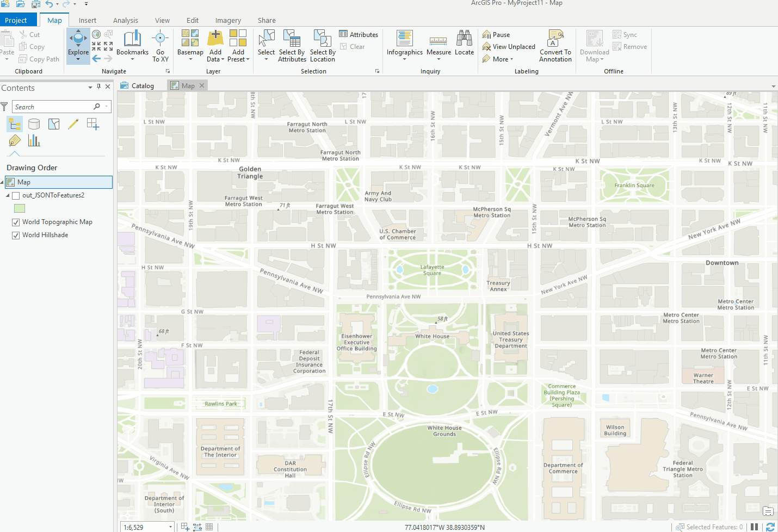Collapse the Map tree node
Screen dimensions: 778x532
click(2, 182)
